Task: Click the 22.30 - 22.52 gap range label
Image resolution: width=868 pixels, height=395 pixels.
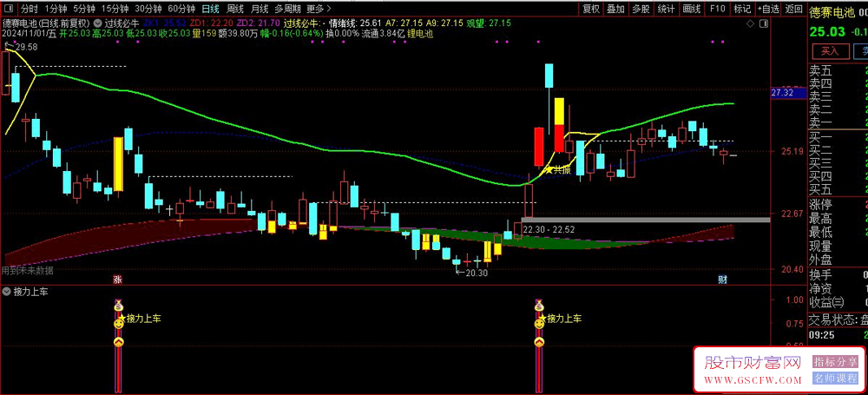Action: coord(548,229)
